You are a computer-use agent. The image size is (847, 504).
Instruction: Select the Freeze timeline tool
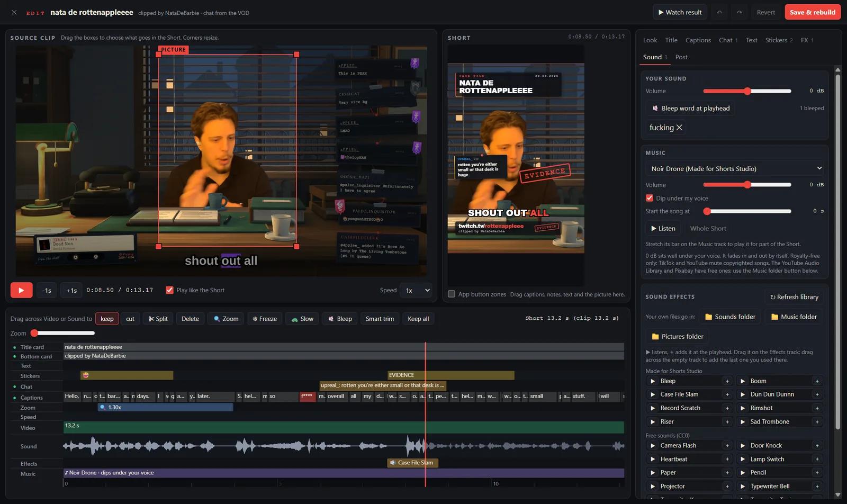(265, 319)
